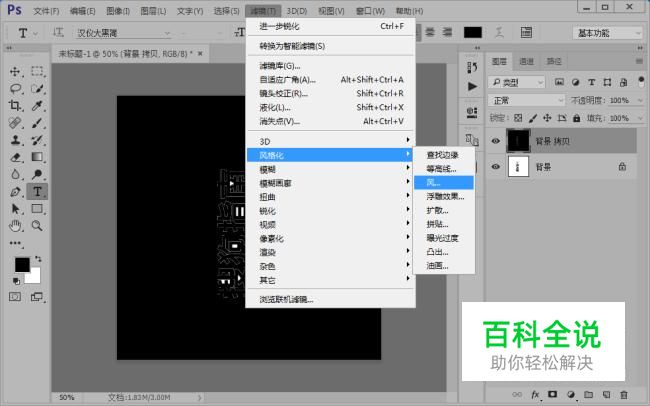Select the Brush tool

pyautogui.click(x=37, y=123)
